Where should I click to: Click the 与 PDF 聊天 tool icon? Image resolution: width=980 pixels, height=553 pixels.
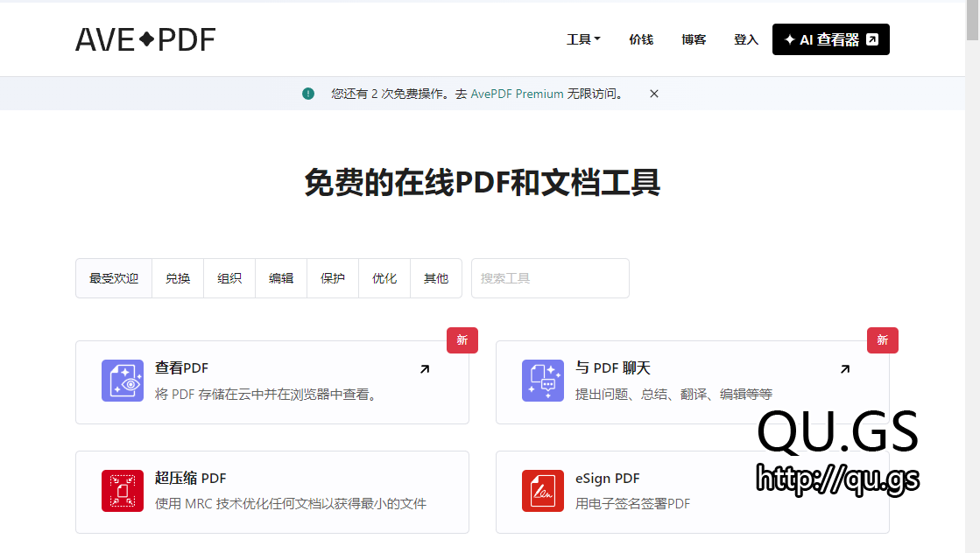(x=542, y=381)
